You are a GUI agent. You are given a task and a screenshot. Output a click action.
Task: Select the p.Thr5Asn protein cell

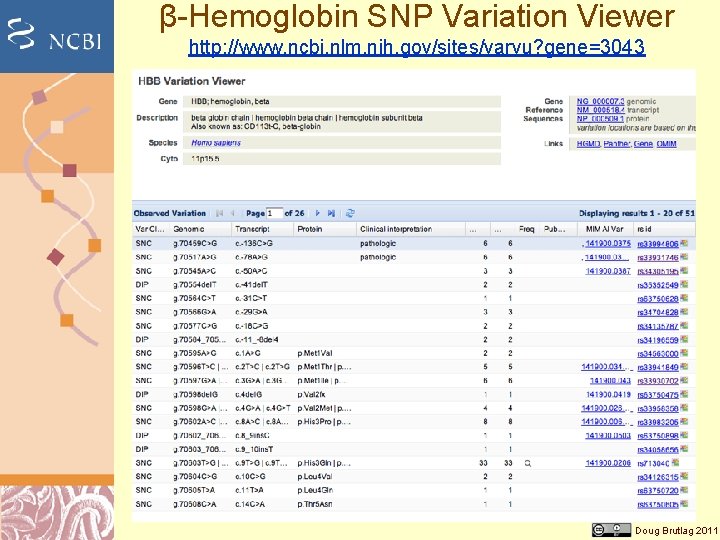(x=315, y=504)
